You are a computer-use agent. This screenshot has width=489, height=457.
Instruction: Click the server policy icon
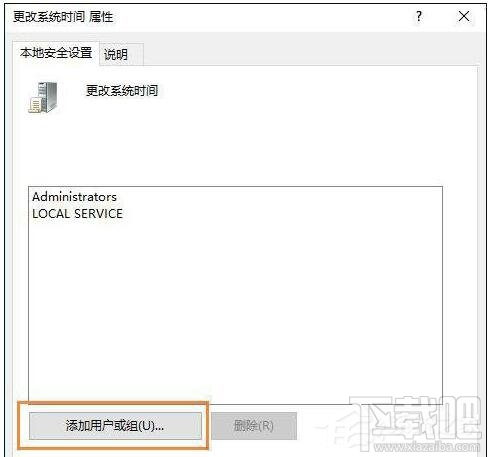(43, 97)
